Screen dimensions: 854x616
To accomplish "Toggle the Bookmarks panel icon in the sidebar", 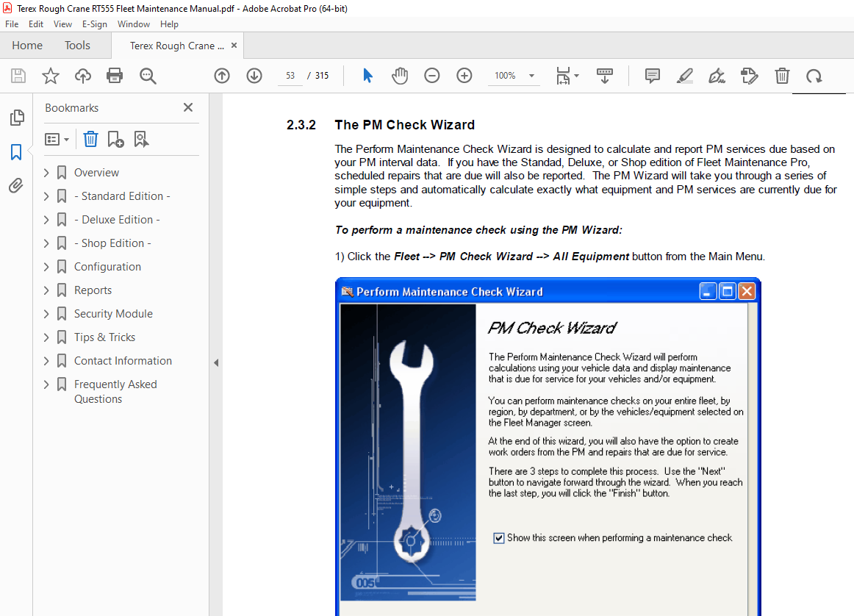I will (x=16, y=152).
